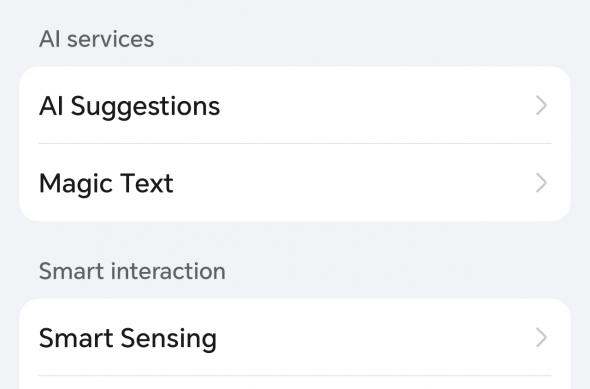This screenshot has width=590, height=389.
Task: Click blank middle area of AI Suggestions row
Action: pyautogui.click(x=376, y=106)
